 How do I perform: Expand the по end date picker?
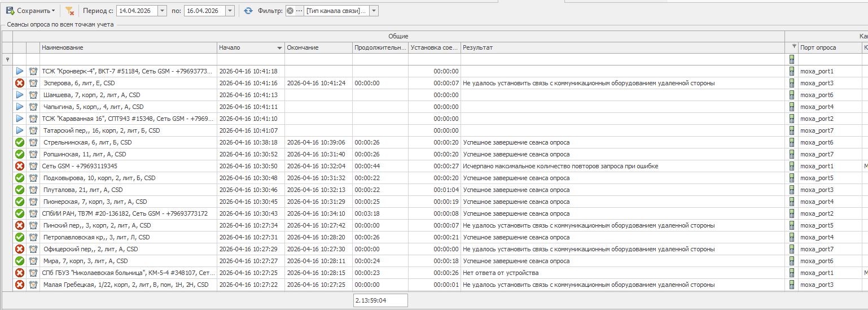tap(230, 11)
